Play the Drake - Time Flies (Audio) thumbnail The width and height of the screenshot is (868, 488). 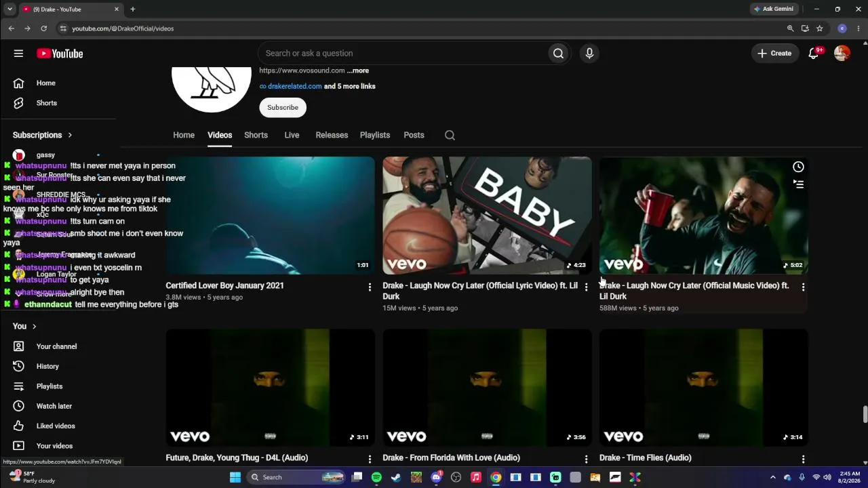[704, 388]
